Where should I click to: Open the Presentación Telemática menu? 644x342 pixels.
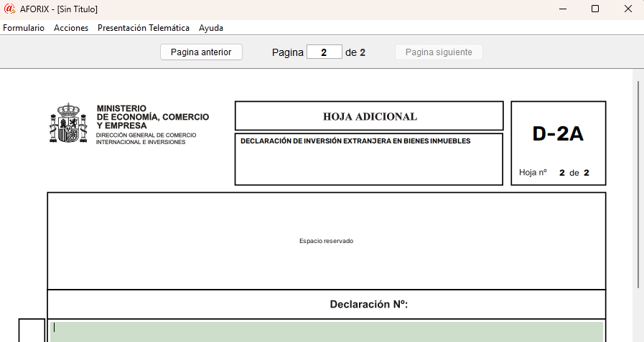[144, 28]
